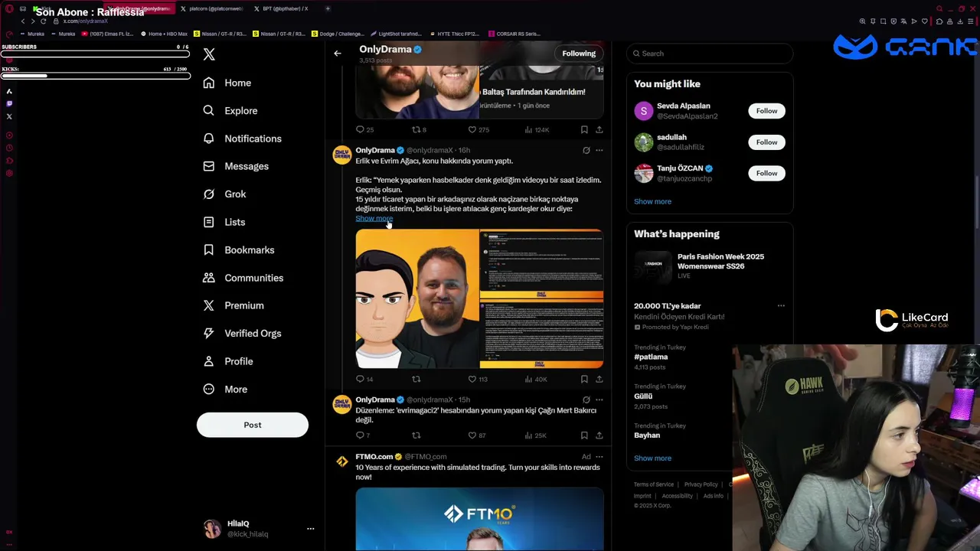
Task: Repost the Erlik and Evrim Ağacı post
Action: [416, 379]
